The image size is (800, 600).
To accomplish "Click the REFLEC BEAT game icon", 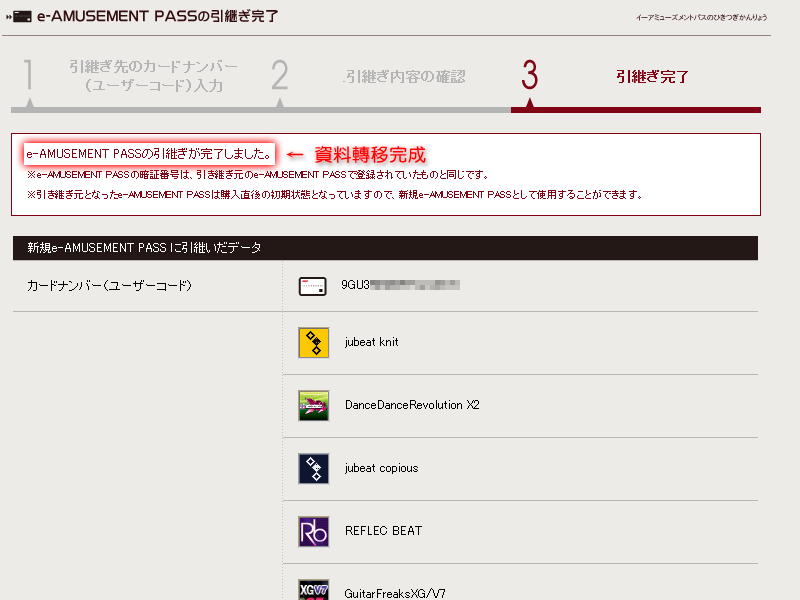I will coord(313,532).
